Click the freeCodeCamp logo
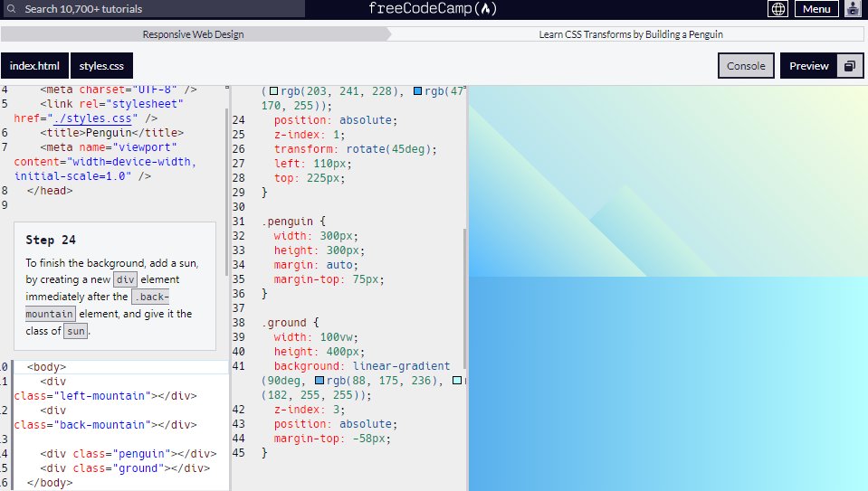Image resolution: width=868 pixels, height=491 pixels. 433,9
